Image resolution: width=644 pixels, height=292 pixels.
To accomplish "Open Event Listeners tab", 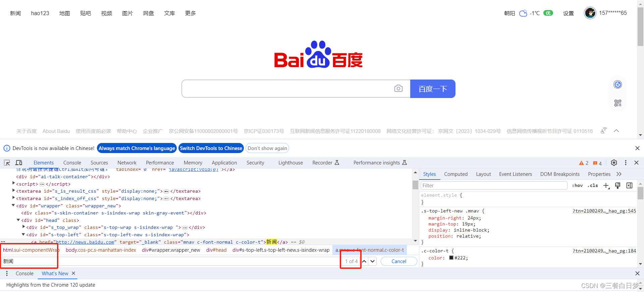I will pyautogui.click(x=516, y=174).
